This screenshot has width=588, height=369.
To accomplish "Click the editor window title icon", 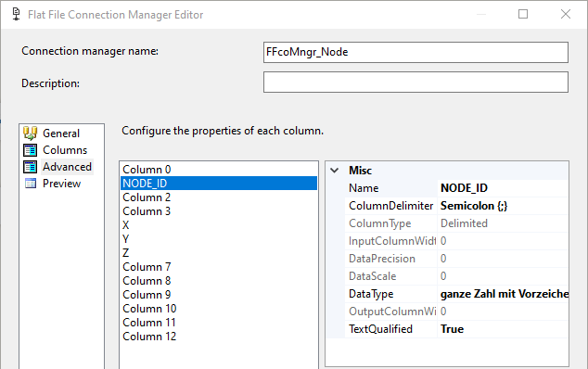I will point(16,14).
